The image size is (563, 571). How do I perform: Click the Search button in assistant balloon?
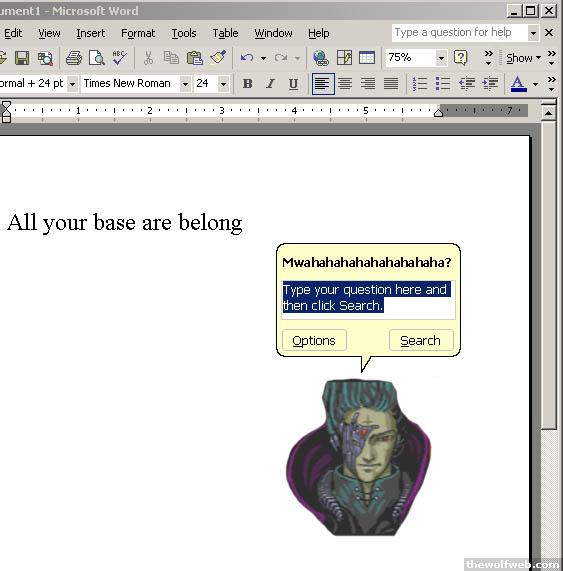(x=421, y=340)
